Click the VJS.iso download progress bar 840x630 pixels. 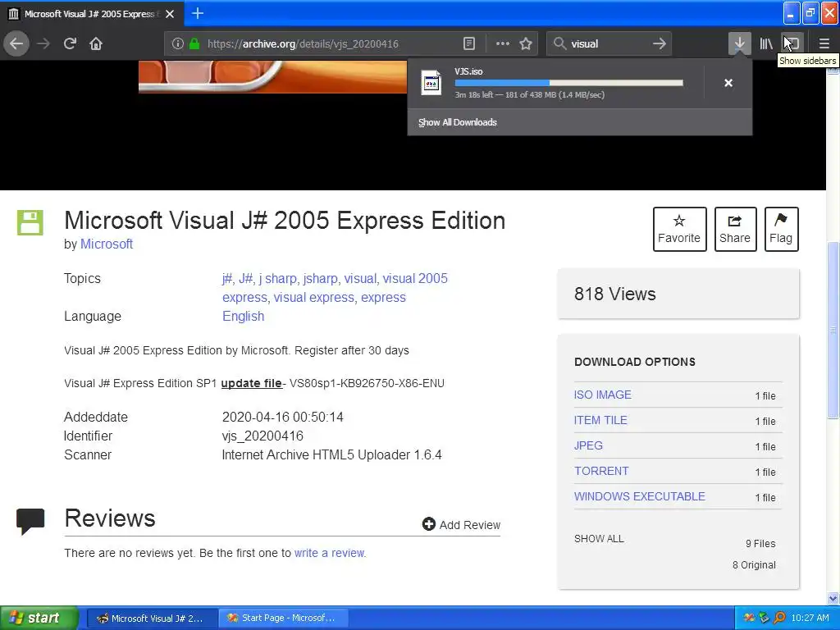(x=569, y=83)
